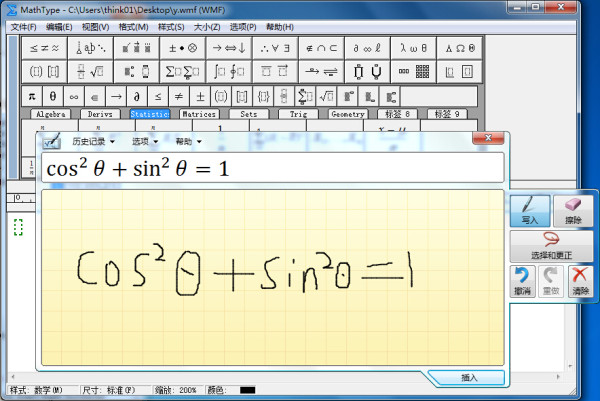
Task: Switch to the Trig tab
Action: (x=298, y=114)
